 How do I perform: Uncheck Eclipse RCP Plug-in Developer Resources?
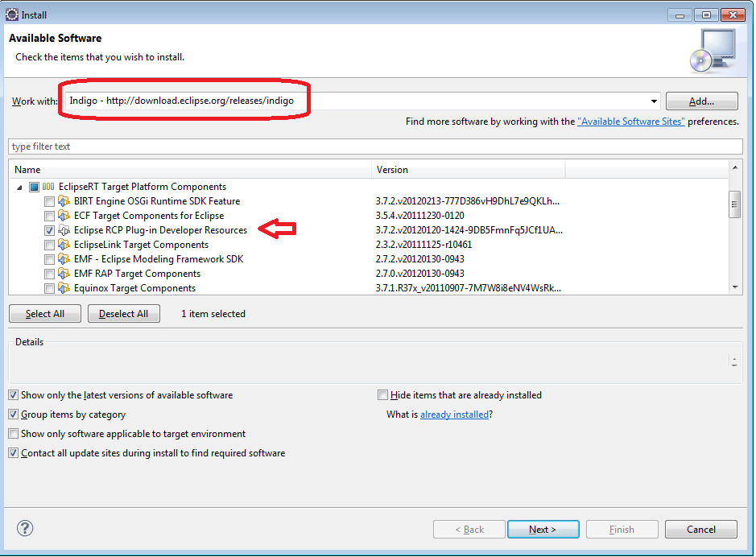click(x=49, y=230)
